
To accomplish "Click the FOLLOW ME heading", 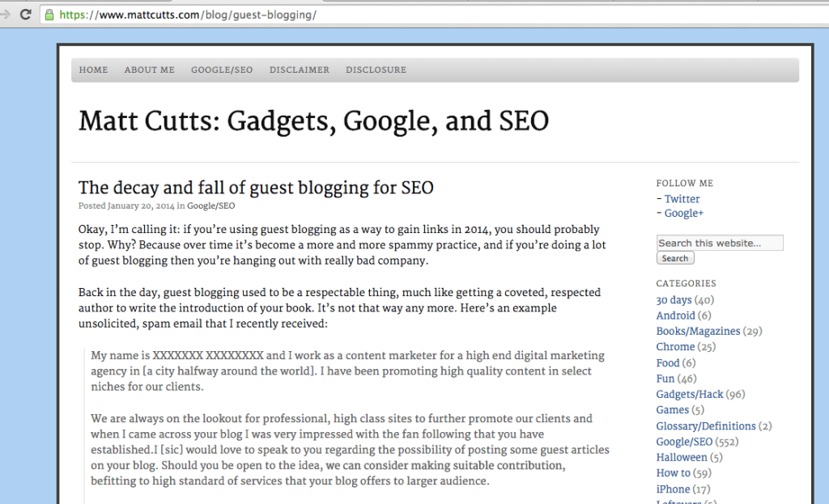I will (685, 184).
